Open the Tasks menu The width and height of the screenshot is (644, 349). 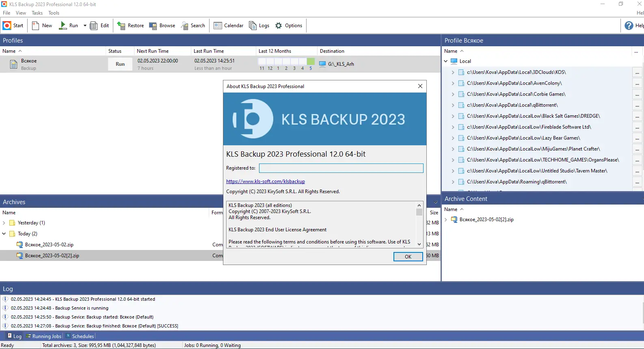point(37,13)
